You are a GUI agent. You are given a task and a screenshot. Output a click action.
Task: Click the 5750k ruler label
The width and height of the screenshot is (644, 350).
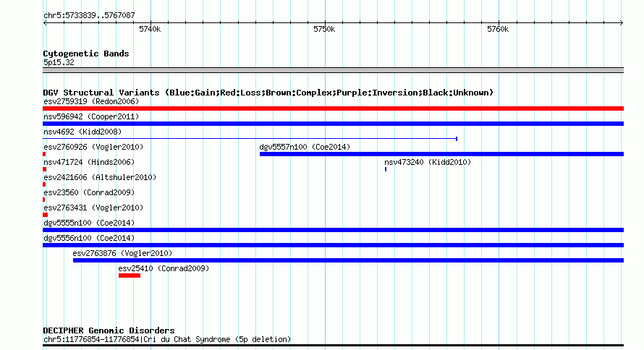tap(324, 29)
